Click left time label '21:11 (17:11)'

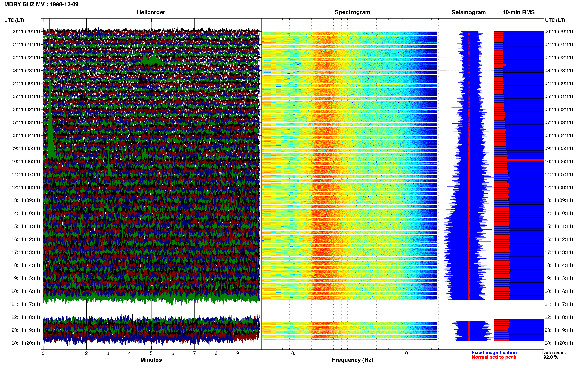(26, 304)
